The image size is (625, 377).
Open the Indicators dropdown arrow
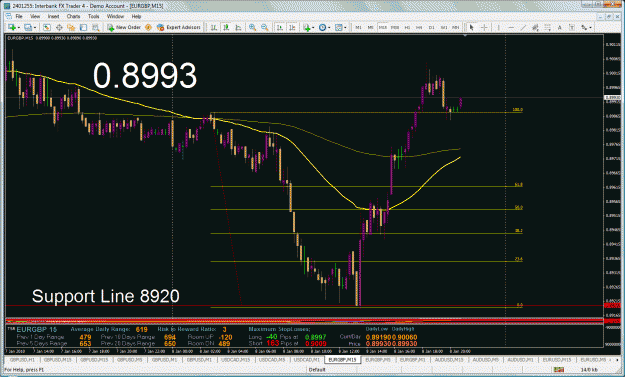[313, 27]
